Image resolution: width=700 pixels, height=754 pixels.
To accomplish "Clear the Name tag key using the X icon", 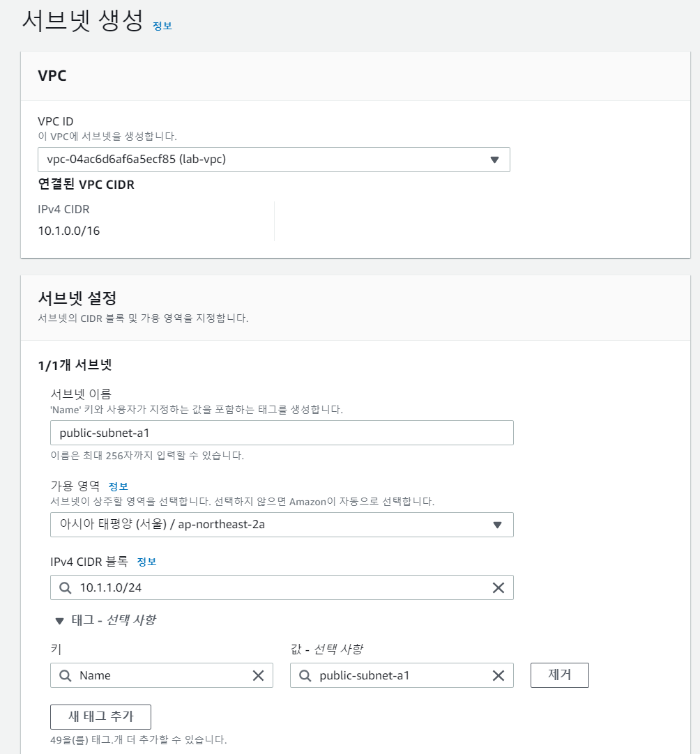I will [258, 675].
